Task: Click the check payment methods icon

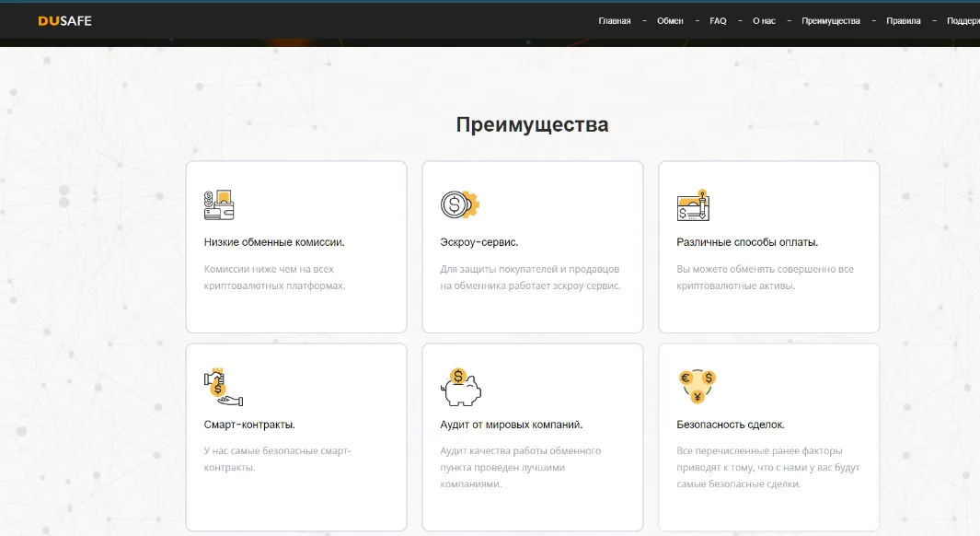Action: click(693, 205)
